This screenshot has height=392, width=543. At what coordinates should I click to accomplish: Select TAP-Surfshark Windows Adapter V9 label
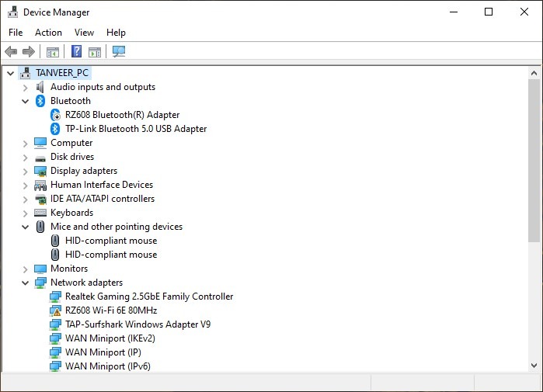137,324
